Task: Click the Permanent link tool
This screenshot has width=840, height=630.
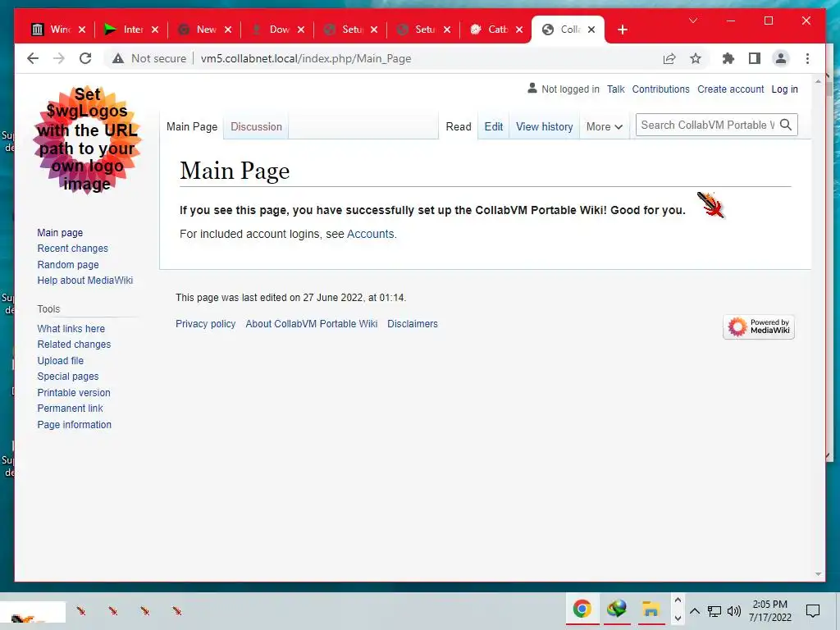Action: click(70, 409)
